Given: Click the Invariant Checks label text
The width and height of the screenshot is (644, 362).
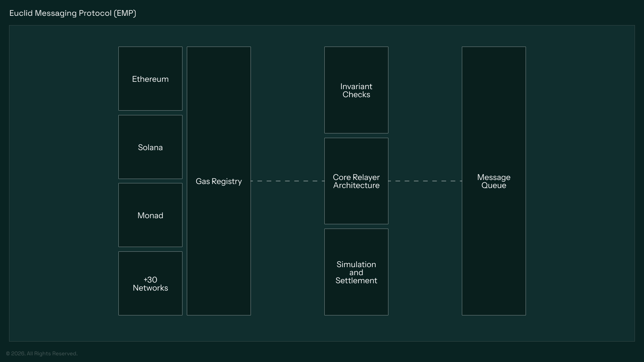Looking at the screenshot, I should [x=356, y=90].
